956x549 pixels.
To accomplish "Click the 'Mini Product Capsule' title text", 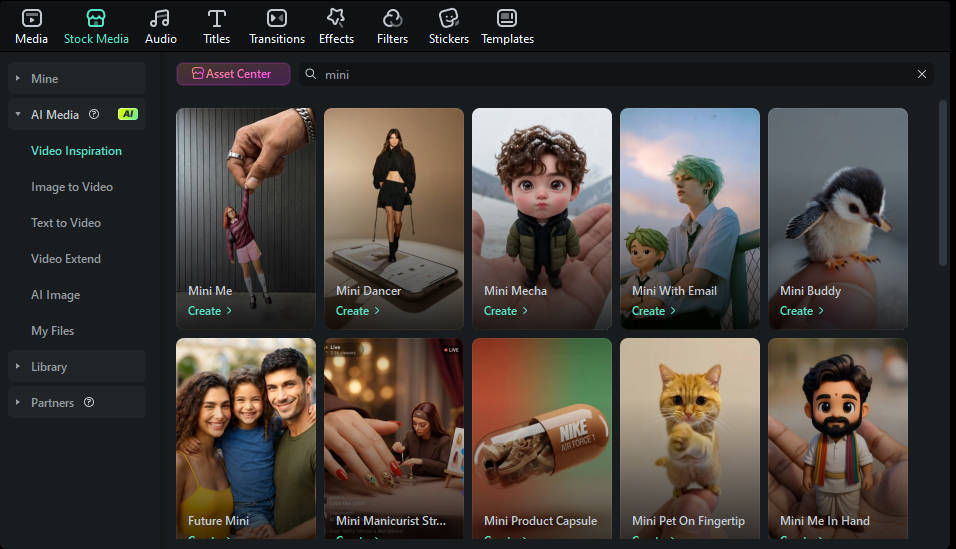I will pos(540,521).
